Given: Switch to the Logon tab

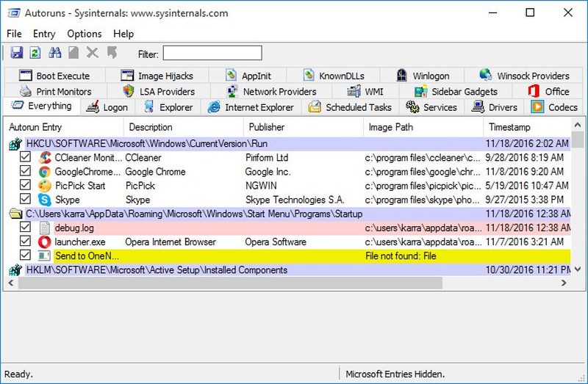Looking at the screenshot, I should point(107,107).
